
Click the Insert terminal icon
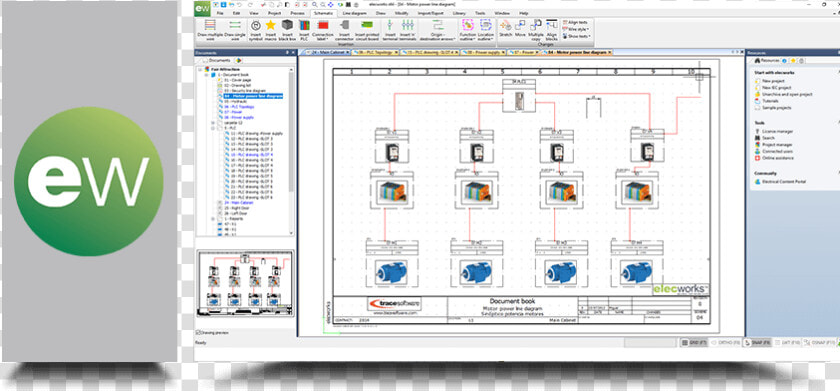point(389,30)
